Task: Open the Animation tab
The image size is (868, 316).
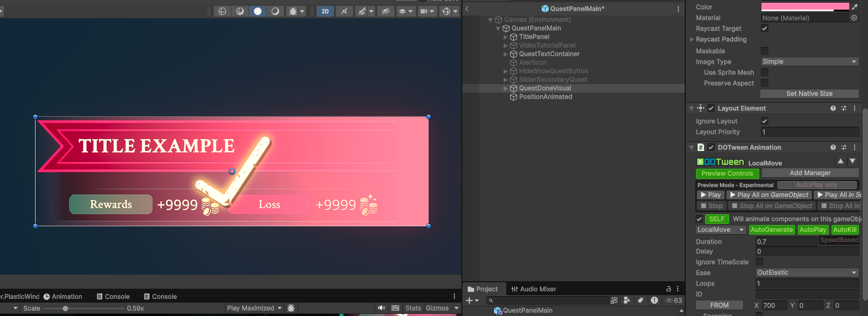Action: (x=63, y=297)
